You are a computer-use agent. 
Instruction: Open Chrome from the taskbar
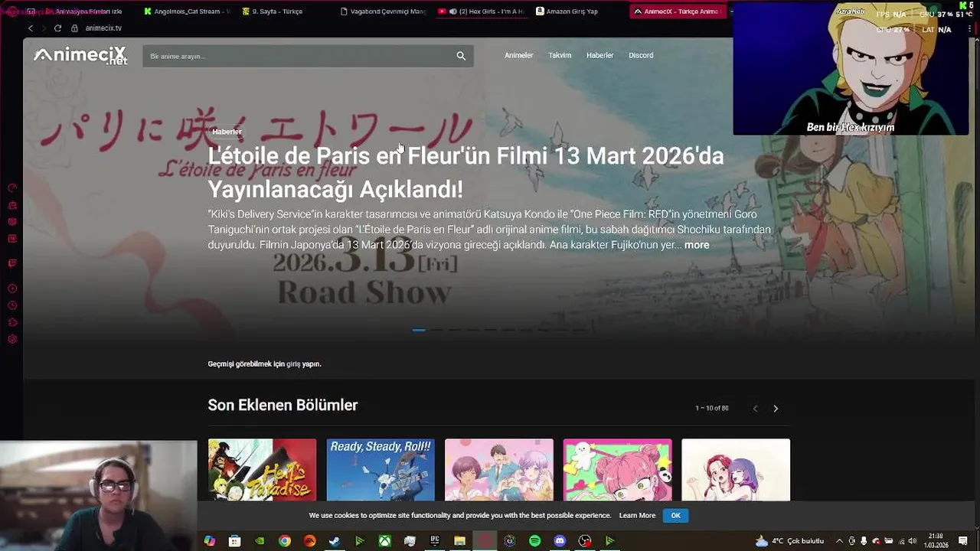[285, 541]
